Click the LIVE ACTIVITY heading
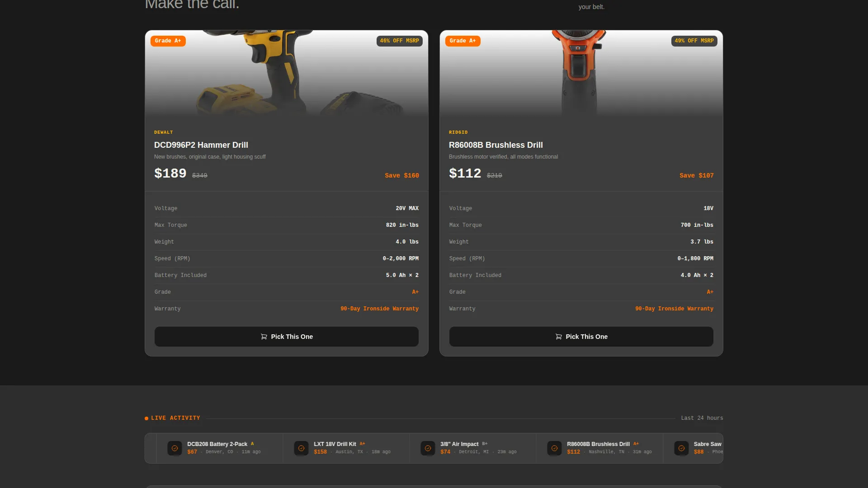Viewport: 868px width, 488px height. coord(175,418)
